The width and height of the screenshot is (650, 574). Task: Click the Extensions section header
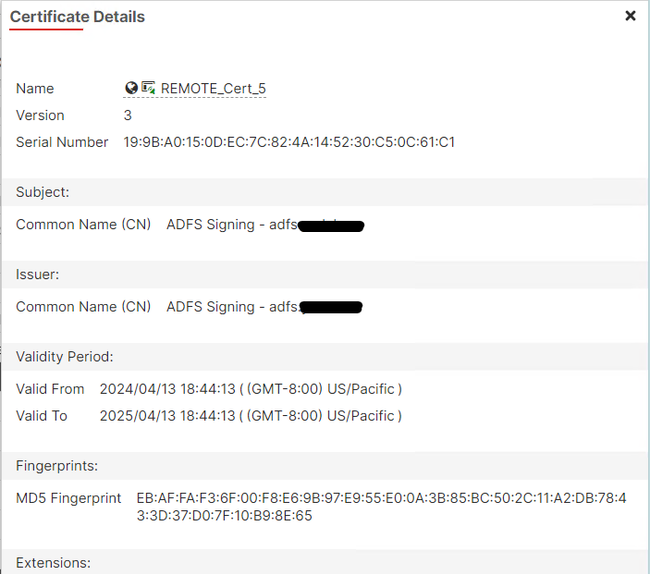click(53, 563)
